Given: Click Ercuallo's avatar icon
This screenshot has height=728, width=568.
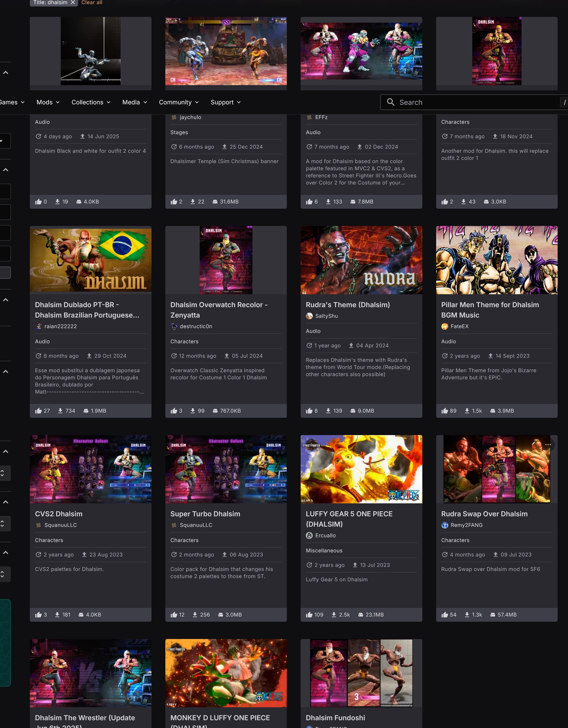Looking at the screenshot, I should [309, 535].
